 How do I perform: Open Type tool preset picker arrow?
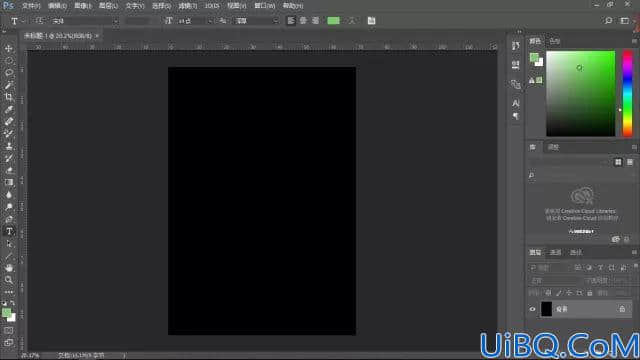(23, 21)
